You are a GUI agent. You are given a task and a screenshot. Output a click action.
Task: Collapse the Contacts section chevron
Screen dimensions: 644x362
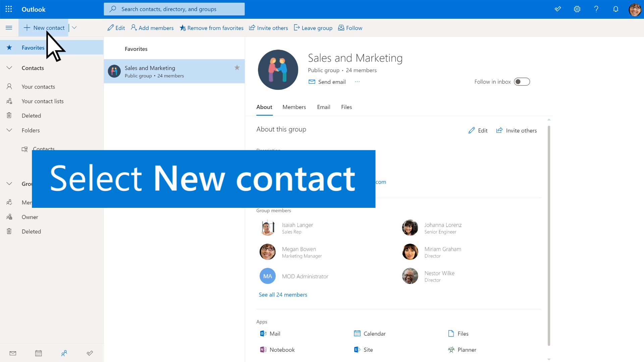[x=9, y=68]
